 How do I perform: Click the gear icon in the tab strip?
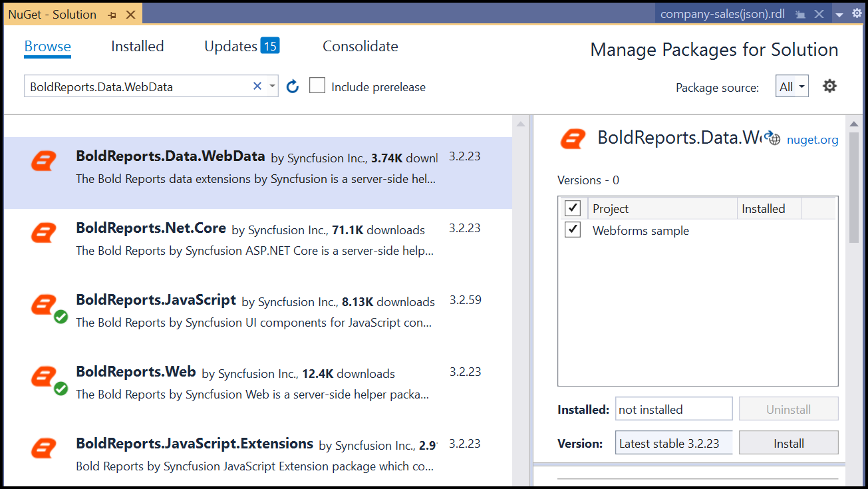[857, 13]
